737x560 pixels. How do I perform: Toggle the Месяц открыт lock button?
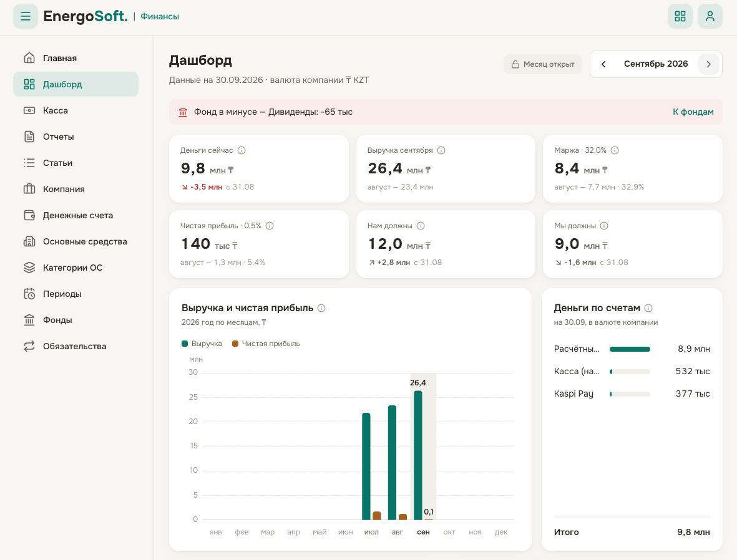pyautogui.click(x=543, y=64)
